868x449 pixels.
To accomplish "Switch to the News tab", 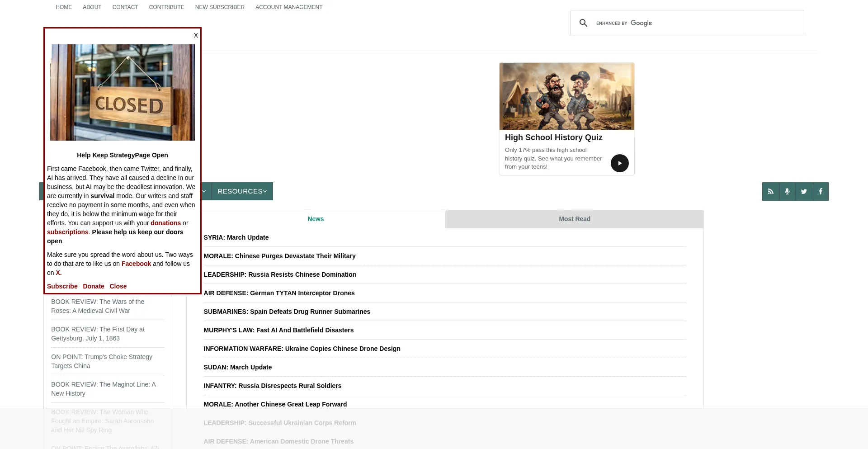I will [x=316, y=219].
